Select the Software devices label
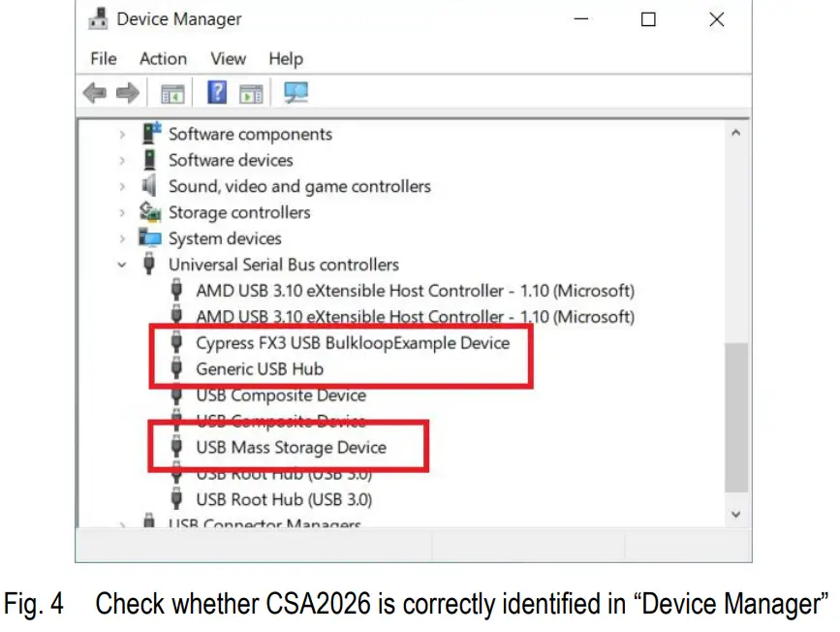Image resolution: width=840 pixels, height=632 pixels. 231,160
